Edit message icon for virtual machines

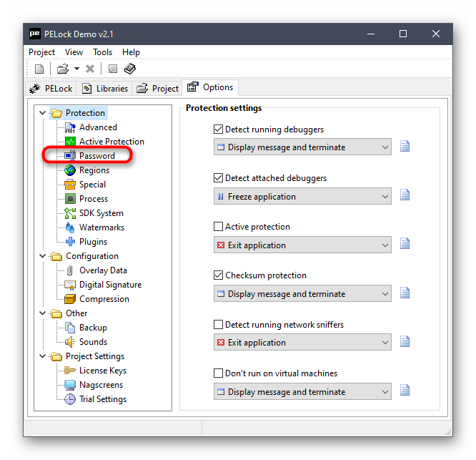point(405,390)
